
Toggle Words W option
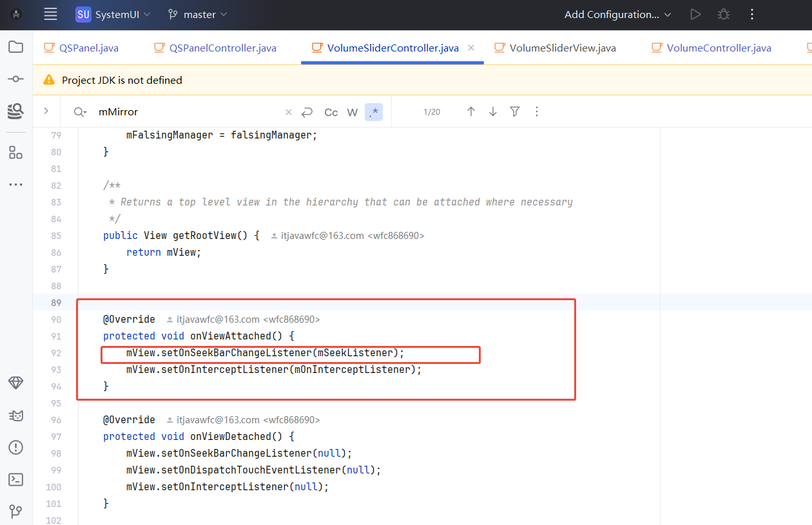pyautogui.click(x=353, y=112)
